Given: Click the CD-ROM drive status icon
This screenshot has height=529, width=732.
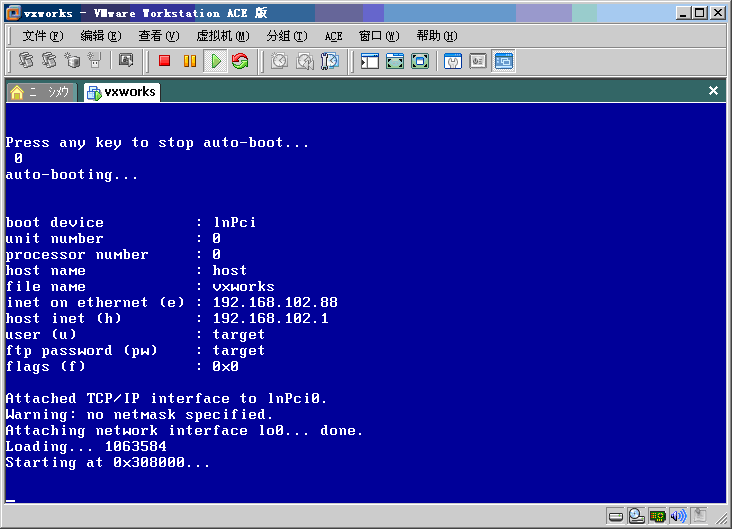Looking at the screenshot, I should point(636,516).
